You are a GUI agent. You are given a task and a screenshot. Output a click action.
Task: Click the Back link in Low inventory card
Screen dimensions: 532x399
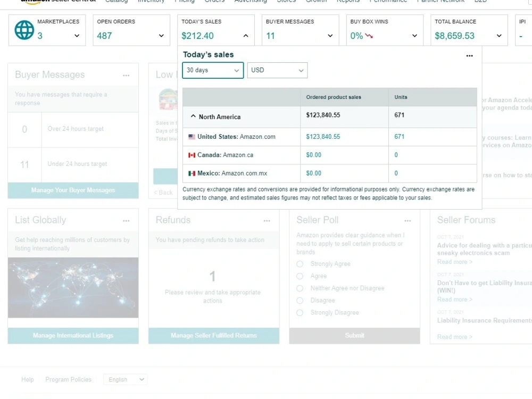(x=163, y=193)
